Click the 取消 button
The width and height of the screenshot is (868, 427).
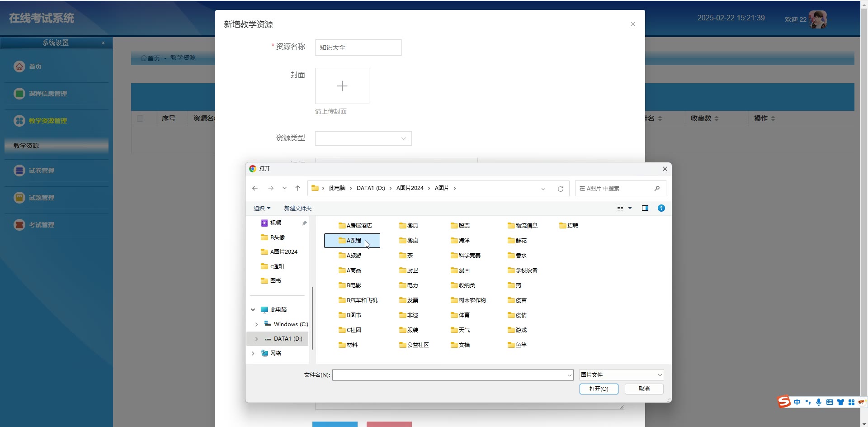tap(644, 389)
